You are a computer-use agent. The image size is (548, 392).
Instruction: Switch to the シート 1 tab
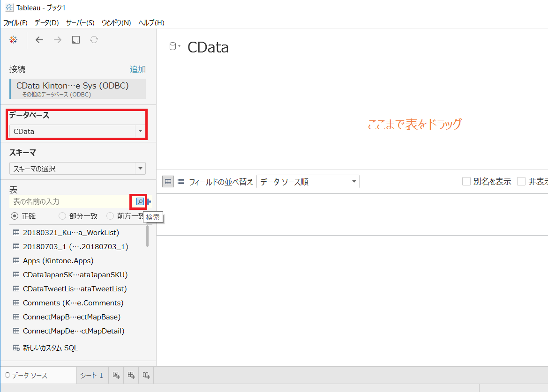click(x=91, y=375)
